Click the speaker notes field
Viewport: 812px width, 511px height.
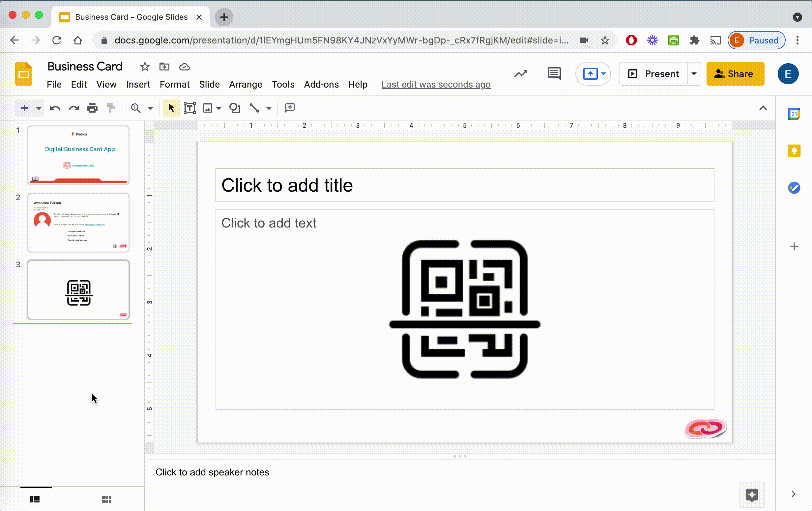pos(459,472)
